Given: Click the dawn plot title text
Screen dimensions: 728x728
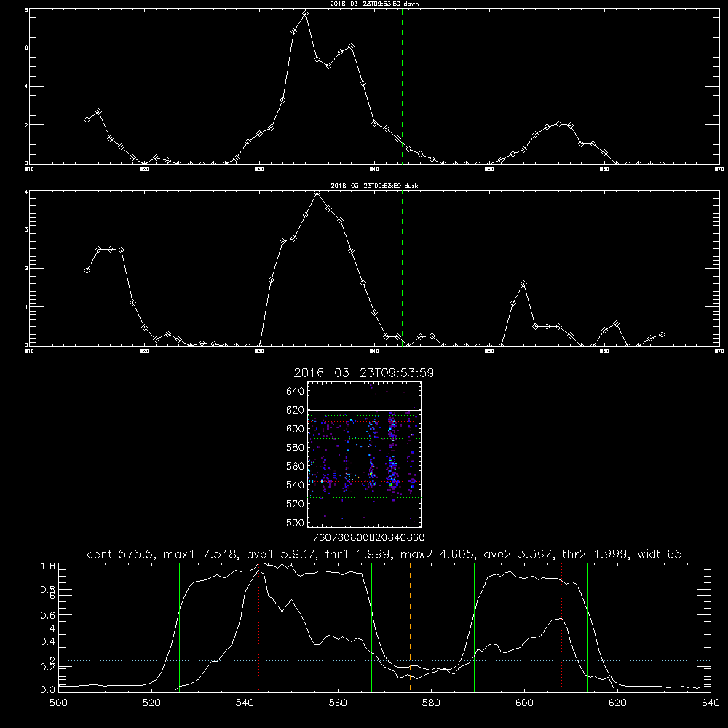Looking at the screenshot, I should point(374,4).
